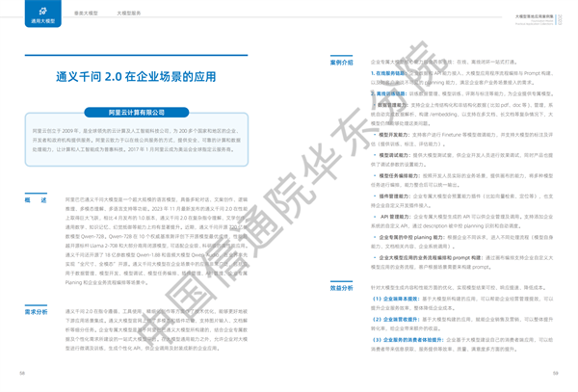Click the company description paragraph starting 阿里云创立于 2009 年
The image size is (578, 392).
(x=137, y=140)
